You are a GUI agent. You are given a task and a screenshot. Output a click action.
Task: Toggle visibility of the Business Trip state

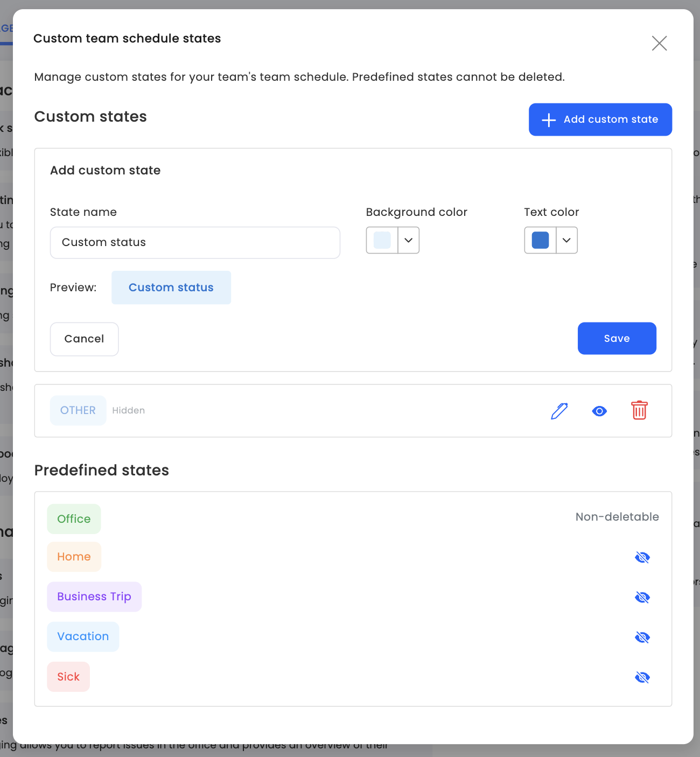click(642, 597)
